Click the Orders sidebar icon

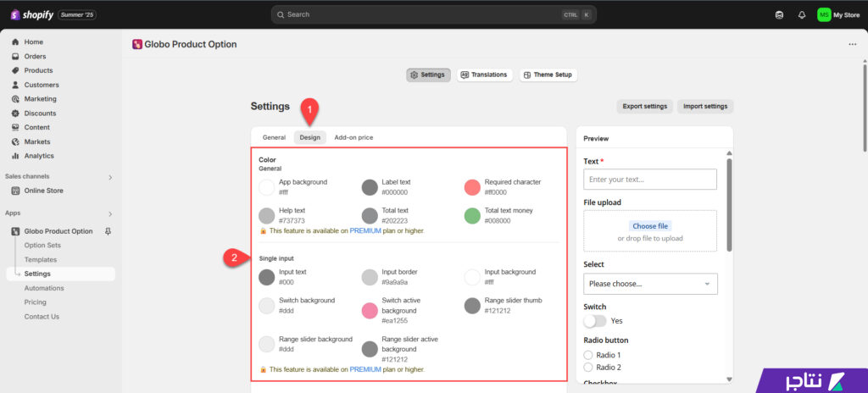(15, 57)
